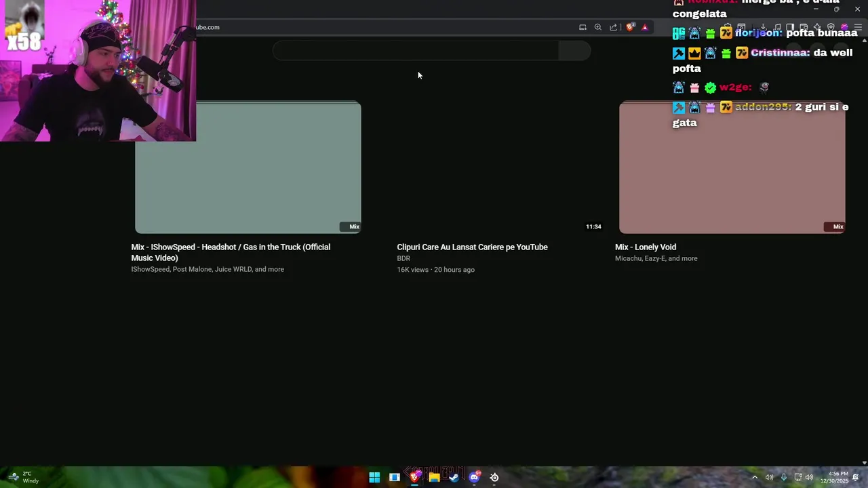Click title 'Clipuri Care Au Lansat Cariere pe YouTube'

[472, 247]
